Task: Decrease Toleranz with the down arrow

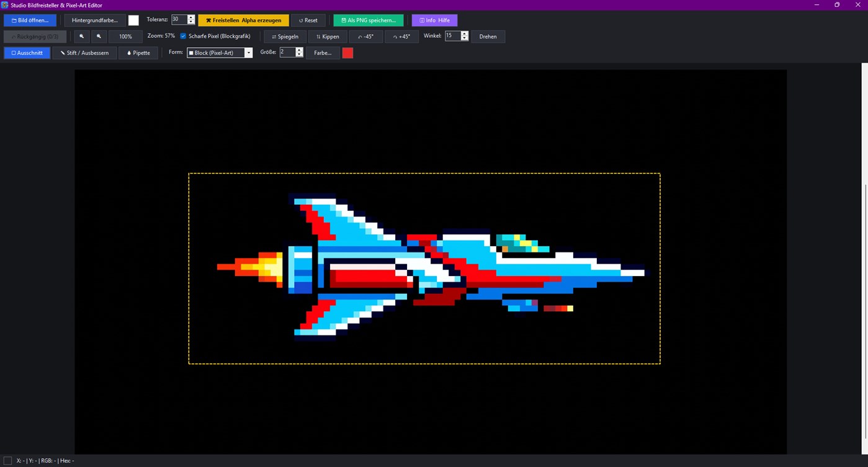Action: point(191,22)
